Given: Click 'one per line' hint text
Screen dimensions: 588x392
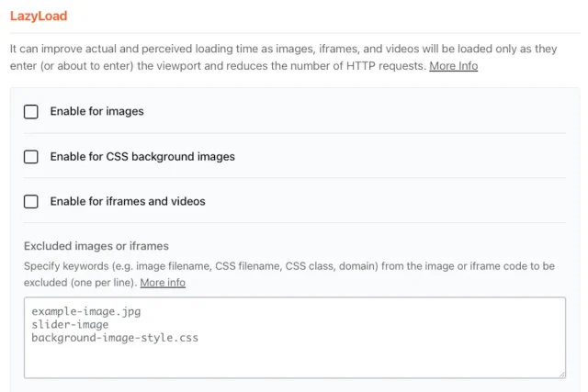Looking at the screenshot, I should click(x=99, y=283).
